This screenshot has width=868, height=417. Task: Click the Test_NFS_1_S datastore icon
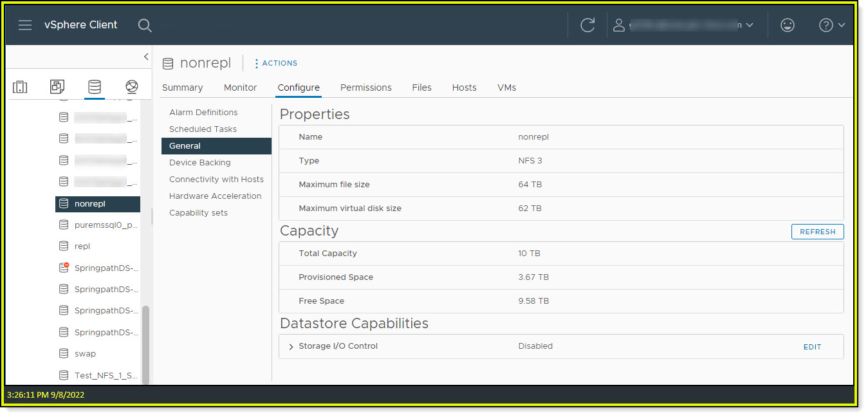click(x=64, y=375)
